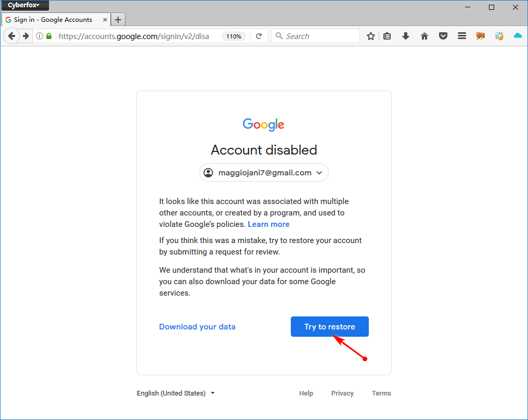Select the Sign in - Google Accounts tab
Screen dimensions: 528x420
(x=56, y=20)
